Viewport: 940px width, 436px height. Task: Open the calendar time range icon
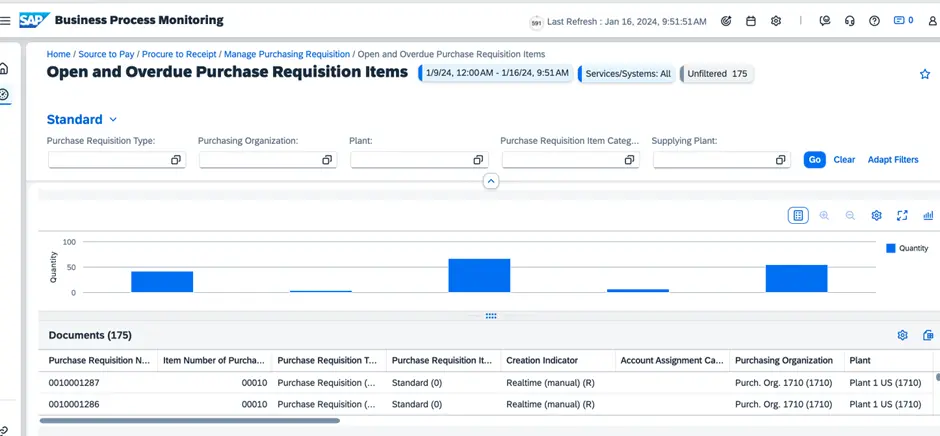coord(751,21)
